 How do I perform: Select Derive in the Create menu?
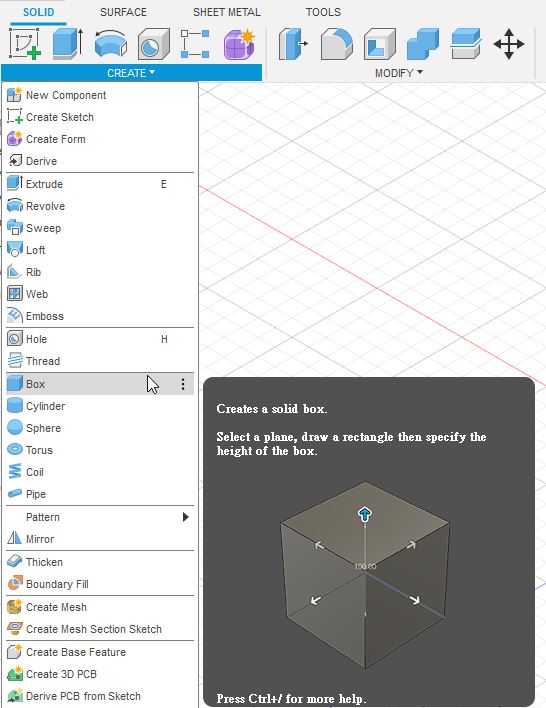(x=100, y=161)
